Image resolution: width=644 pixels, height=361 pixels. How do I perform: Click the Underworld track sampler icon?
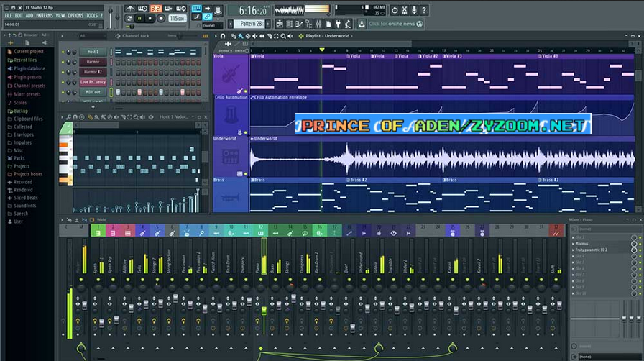pyautogui.click(x=231, y=157)
